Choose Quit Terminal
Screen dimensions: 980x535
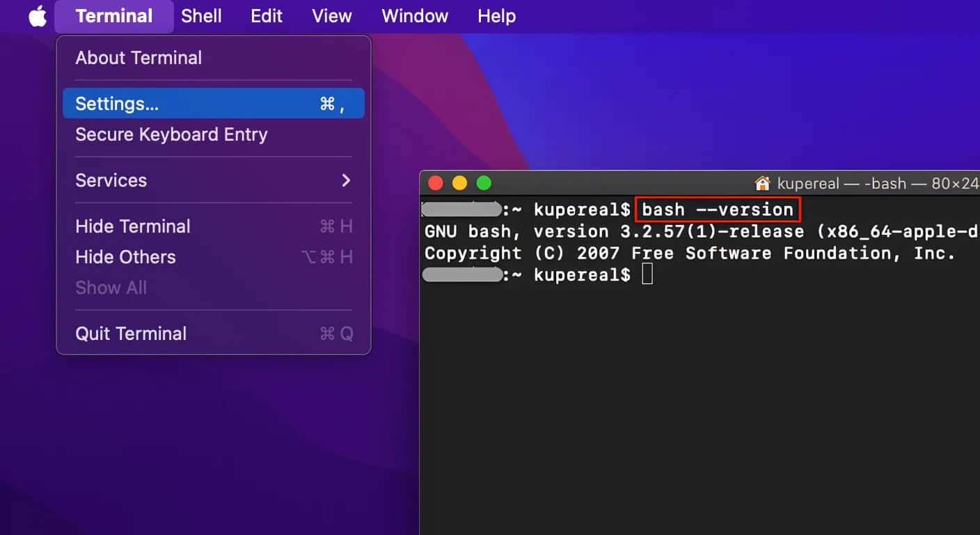214,334
